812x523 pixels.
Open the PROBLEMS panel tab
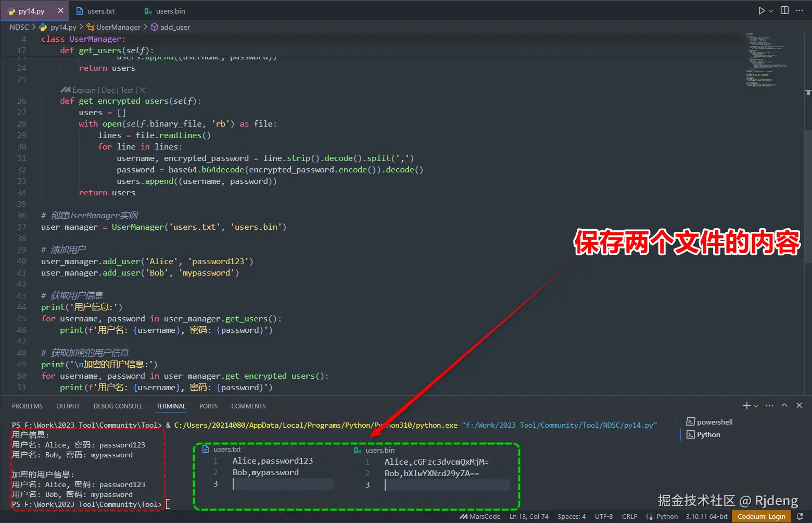click(28, 406)
